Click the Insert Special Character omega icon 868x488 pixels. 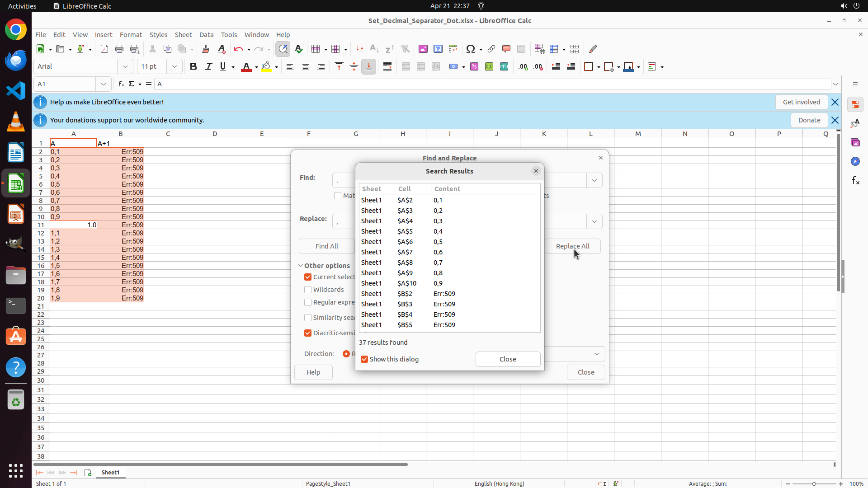click(471, 49)
